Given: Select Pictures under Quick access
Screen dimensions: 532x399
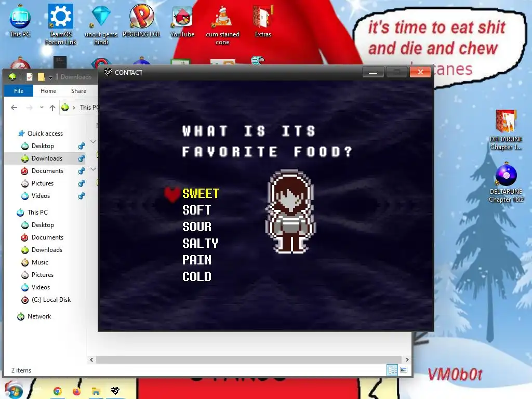Looking at the screenshot, I should pos(43,183).
